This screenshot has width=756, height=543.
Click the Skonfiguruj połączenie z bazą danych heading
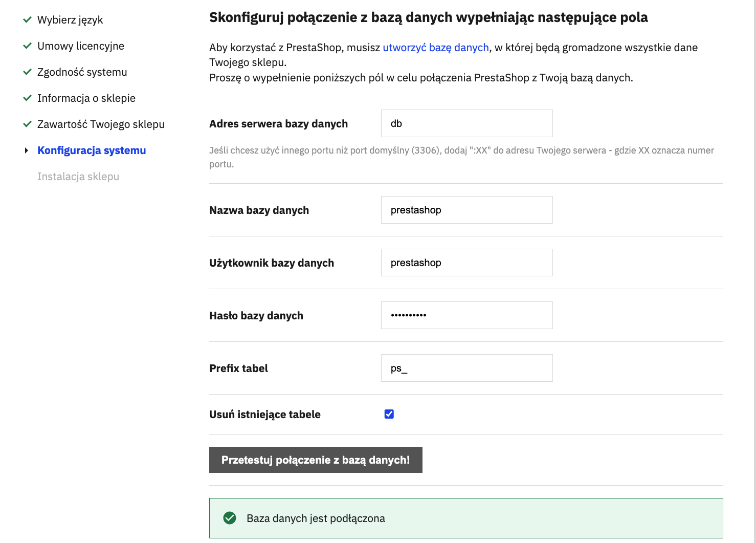[x=429, y=17]
